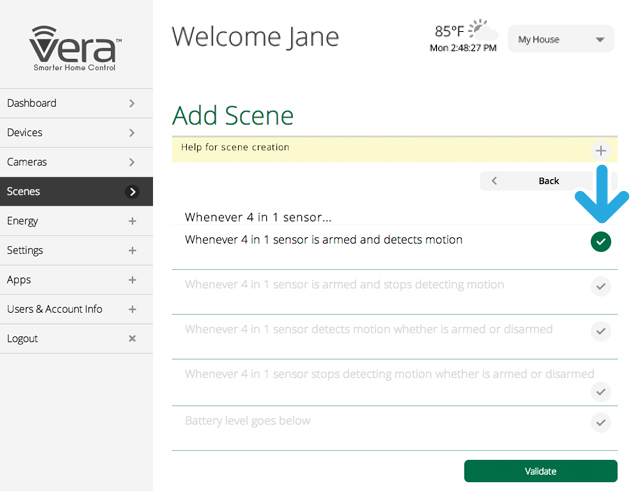Toggle the green armed and detects motion checkmark
Image resolution: width=640 pixels, height=500 pixels.
[600, 242]
